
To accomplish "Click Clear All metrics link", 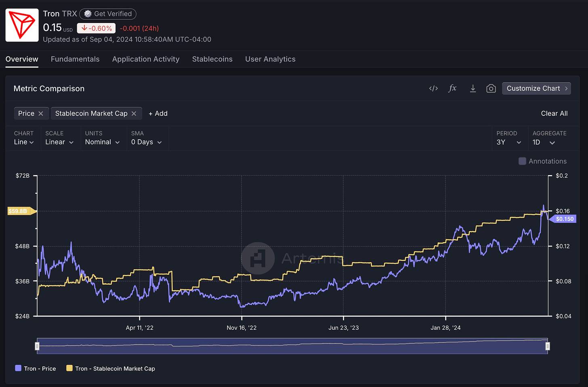I will 554,113.
